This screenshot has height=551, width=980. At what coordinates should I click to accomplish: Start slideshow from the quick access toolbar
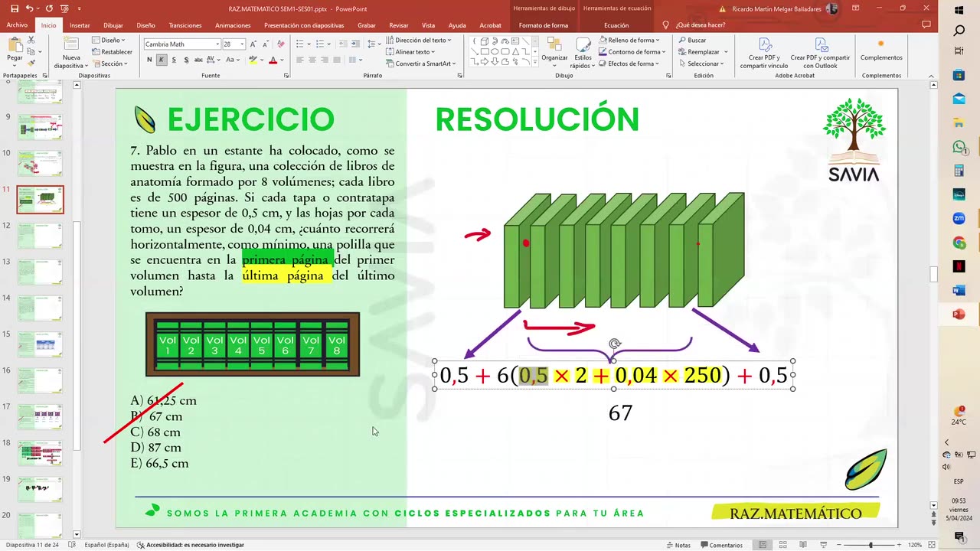coord(64,8)
